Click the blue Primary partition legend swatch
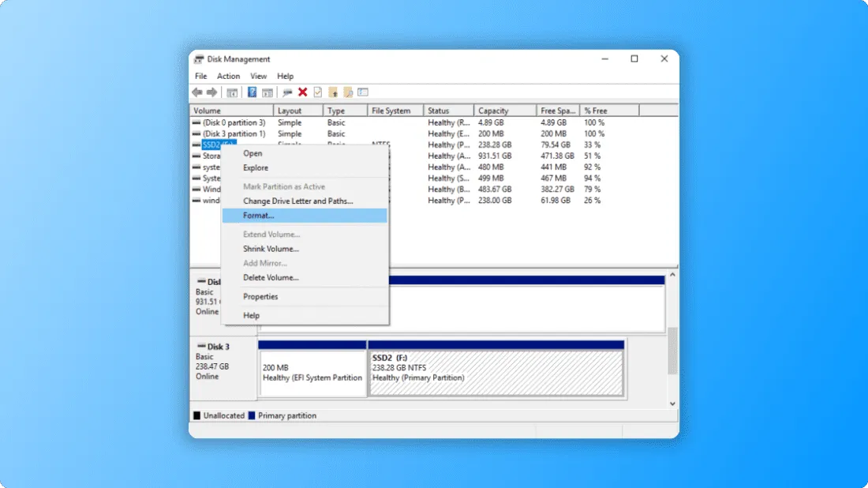The image size is (868, 488). point(251,415)
